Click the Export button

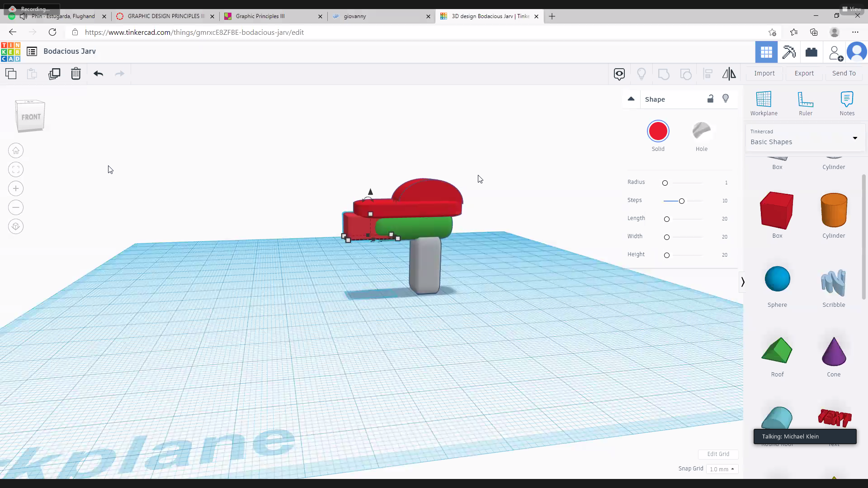tap(804, 73)
